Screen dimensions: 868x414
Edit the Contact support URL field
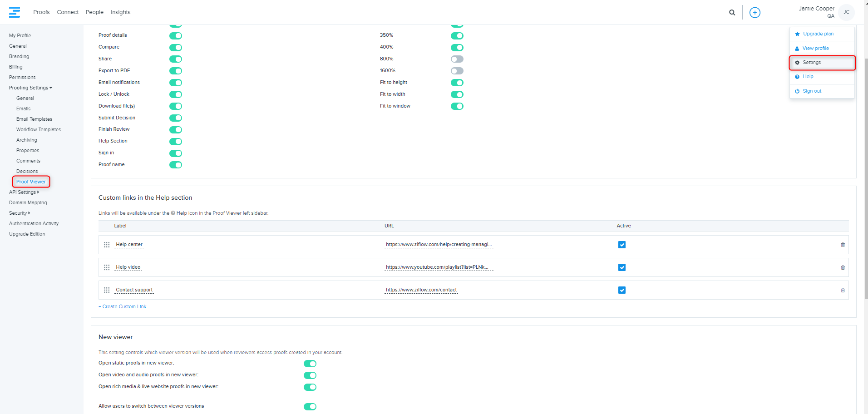(x=421, y=290)
